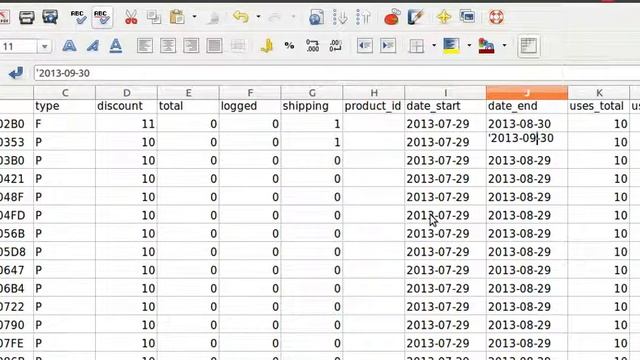The width and height of the screenshot is (640, 360).
Task: Click the 'uses_total' header cell
Action: coord(599,106)
